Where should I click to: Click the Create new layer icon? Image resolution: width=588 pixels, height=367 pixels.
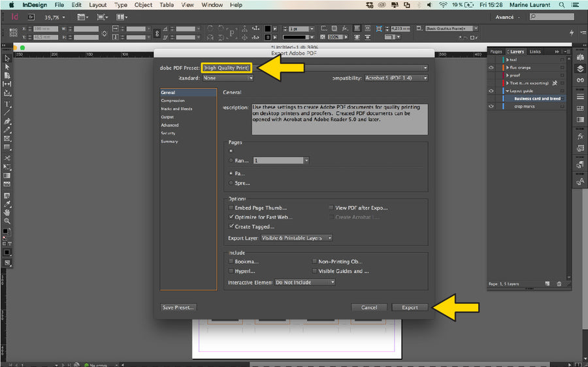547,284
